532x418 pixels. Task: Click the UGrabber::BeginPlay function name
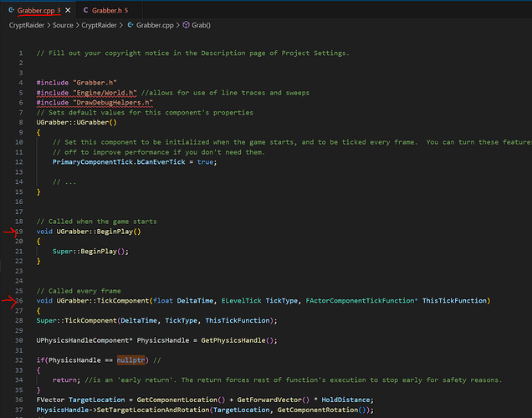pyautogui.click(x=95, y=232)
